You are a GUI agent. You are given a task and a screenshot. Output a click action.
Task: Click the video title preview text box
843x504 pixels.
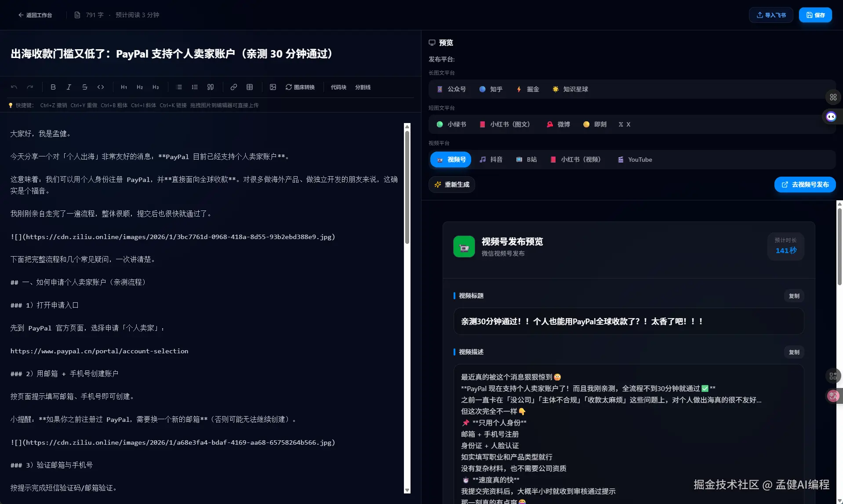[629, 321]
